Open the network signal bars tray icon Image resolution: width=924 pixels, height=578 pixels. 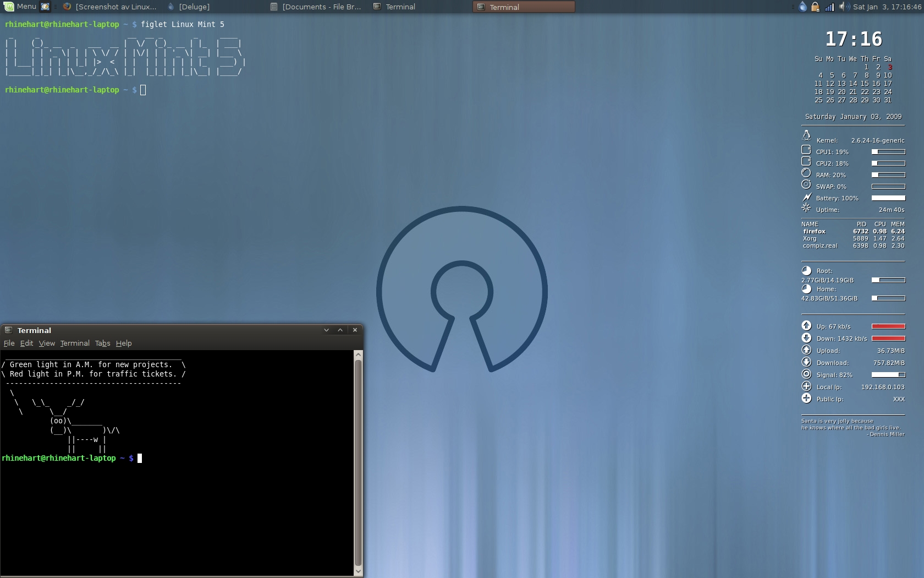tap(829, 7)
